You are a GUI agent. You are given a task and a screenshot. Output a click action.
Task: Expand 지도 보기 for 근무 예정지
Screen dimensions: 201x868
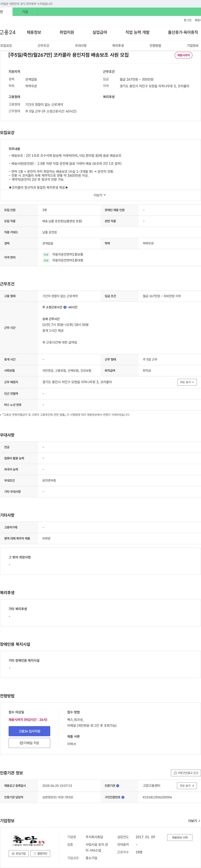pos(187,382)
